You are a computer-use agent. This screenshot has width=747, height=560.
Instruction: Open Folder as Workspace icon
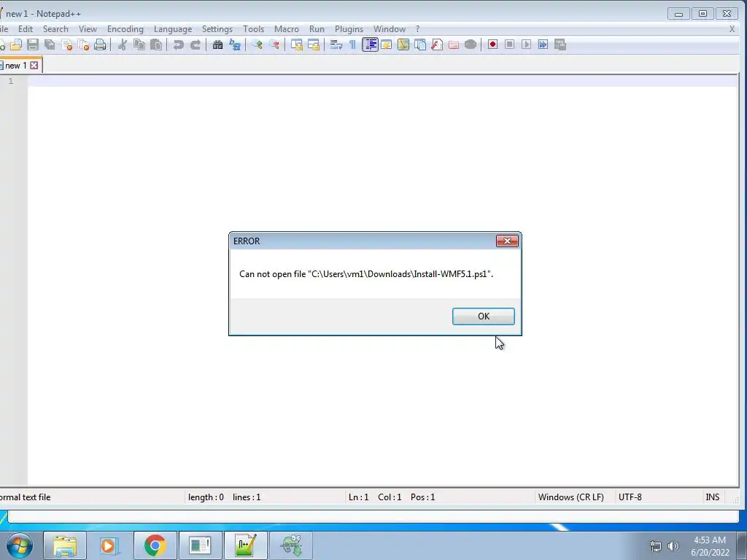click(454, 44)
